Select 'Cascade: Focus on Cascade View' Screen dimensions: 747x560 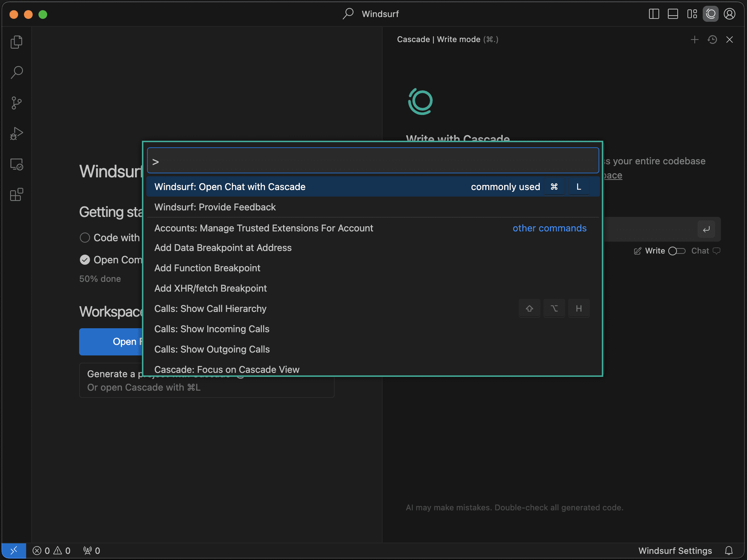tap(226, 370)
